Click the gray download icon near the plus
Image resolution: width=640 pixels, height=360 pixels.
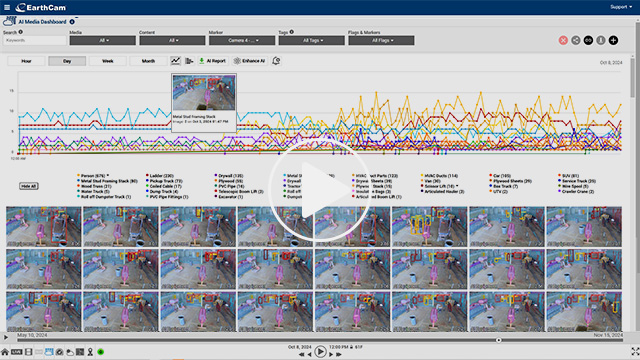(x=601, y=40)
